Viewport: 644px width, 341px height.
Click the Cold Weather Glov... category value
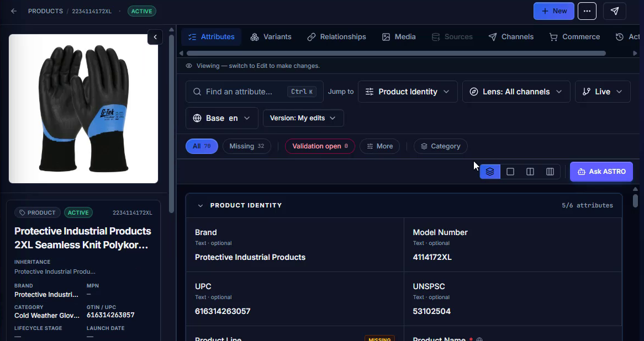pos(47,316)
